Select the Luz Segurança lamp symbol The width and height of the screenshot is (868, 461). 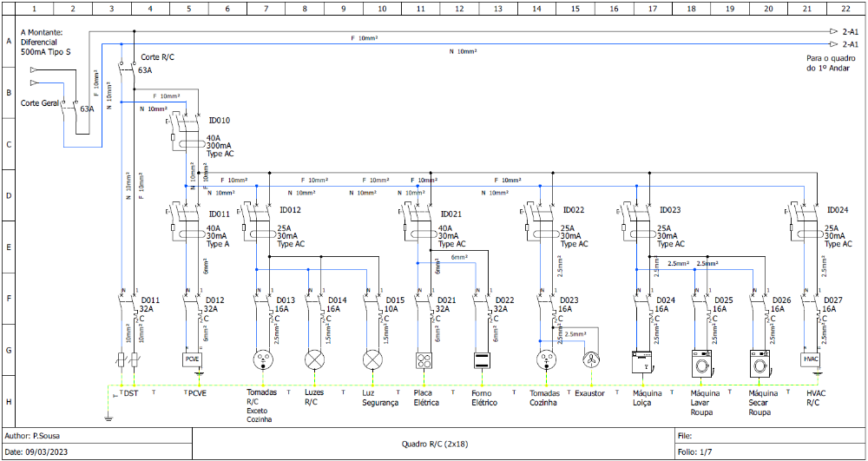pos(372,359)
